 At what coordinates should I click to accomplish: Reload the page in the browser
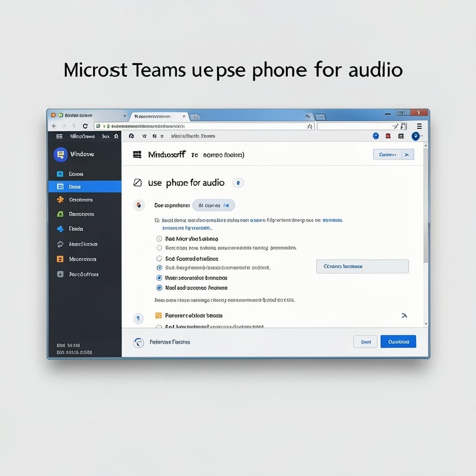86,126
